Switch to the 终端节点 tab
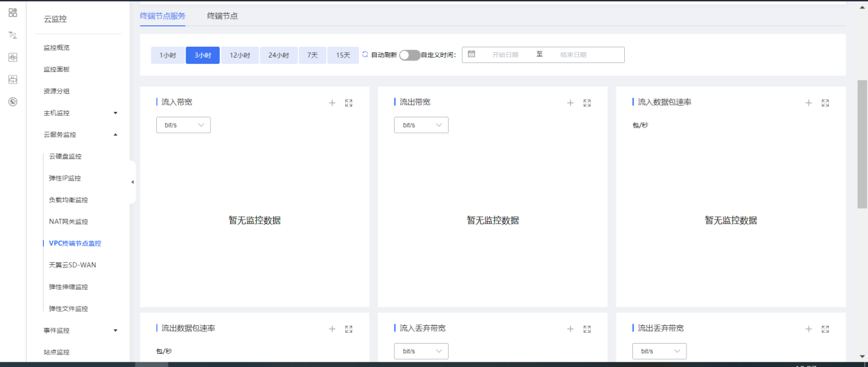 [x=223, y=16]
